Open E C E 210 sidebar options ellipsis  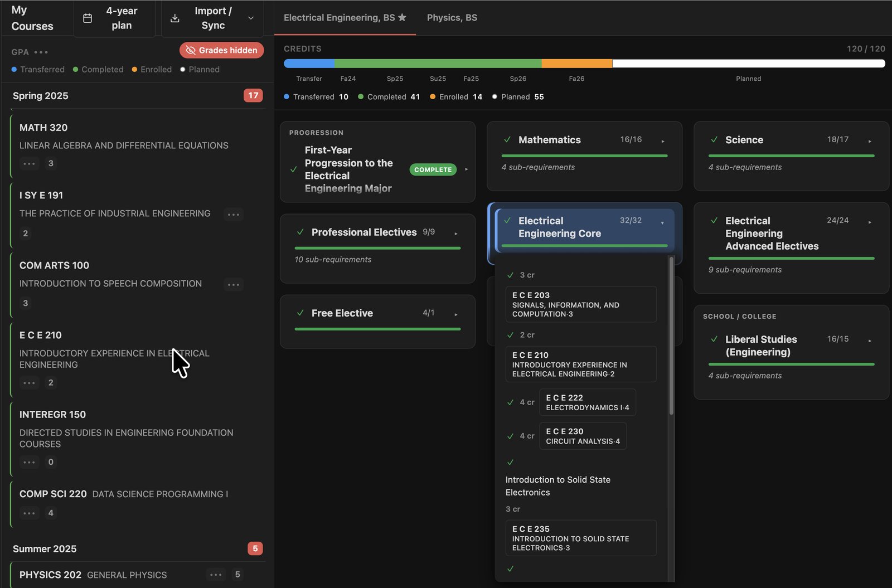click(30, 383)
